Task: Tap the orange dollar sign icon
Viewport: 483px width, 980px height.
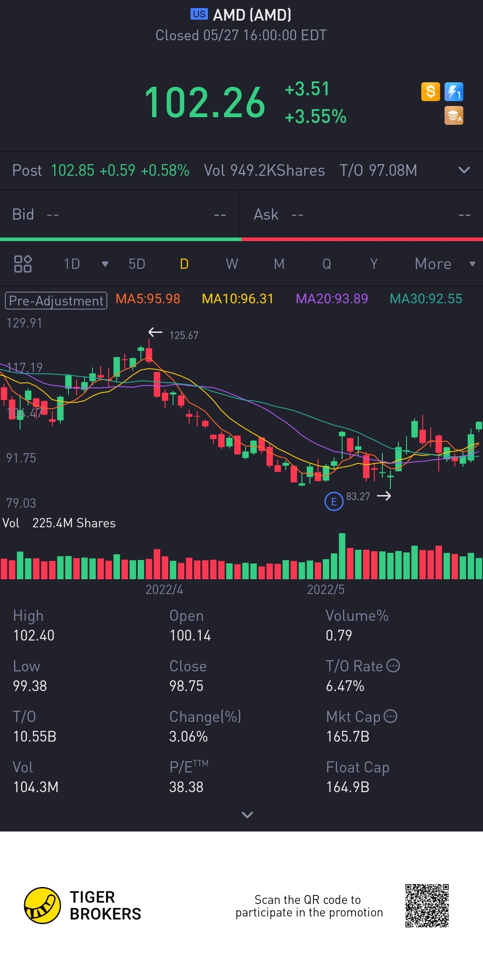Action: (431, 92)
